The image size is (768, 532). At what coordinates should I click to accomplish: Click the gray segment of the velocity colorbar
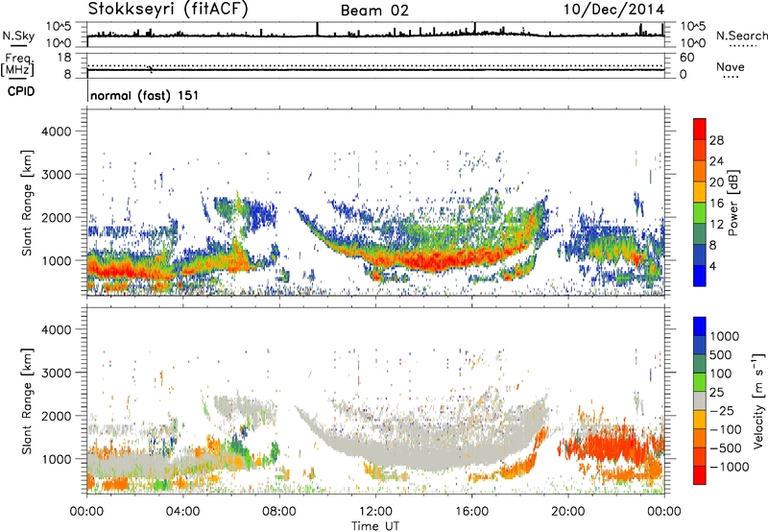[700, 400]
